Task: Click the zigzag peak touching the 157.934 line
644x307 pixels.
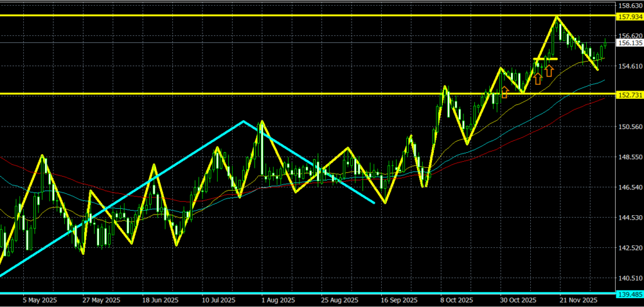Action: [x=556, y=17]
